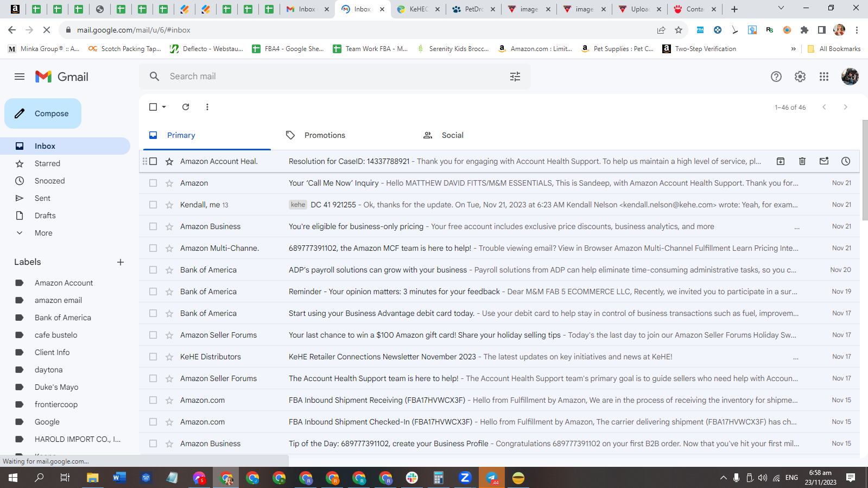
Task: Archive the Amazon Account Health email
Action: [x=780, y=161]
